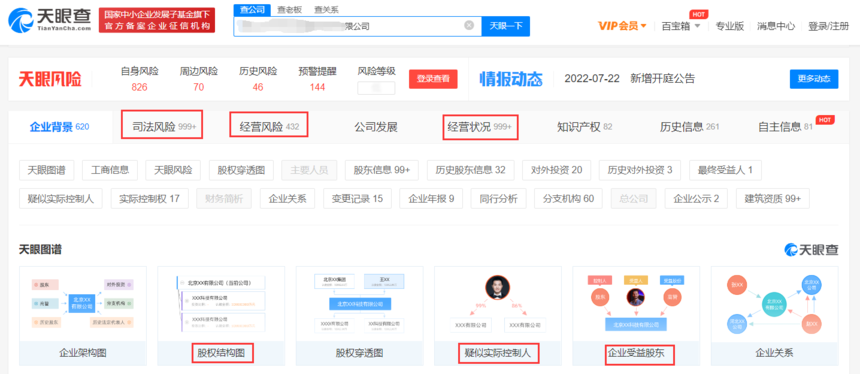Viewport: 860px width, 374px height.
Task: Switch to the 知识产权 tab
Action: 585,127
